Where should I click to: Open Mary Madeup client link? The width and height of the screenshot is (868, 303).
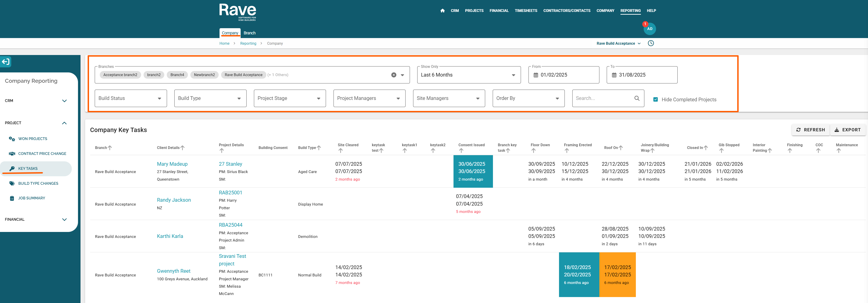point(172,164)
